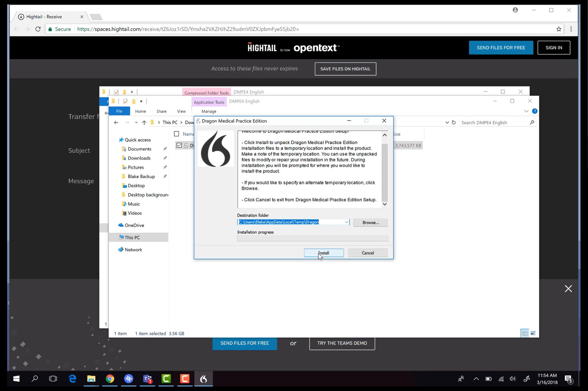Open the File tab in Explorer
588x391 pixels.
119,111
